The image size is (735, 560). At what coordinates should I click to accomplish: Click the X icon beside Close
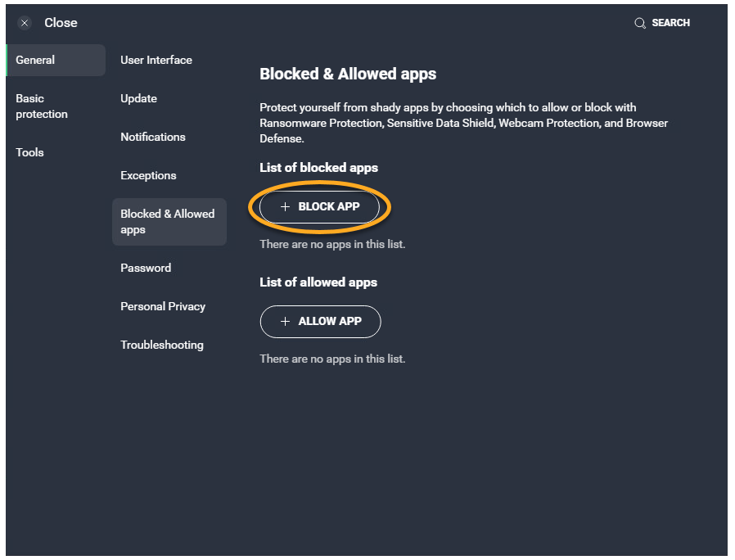(x=25, y=23)
